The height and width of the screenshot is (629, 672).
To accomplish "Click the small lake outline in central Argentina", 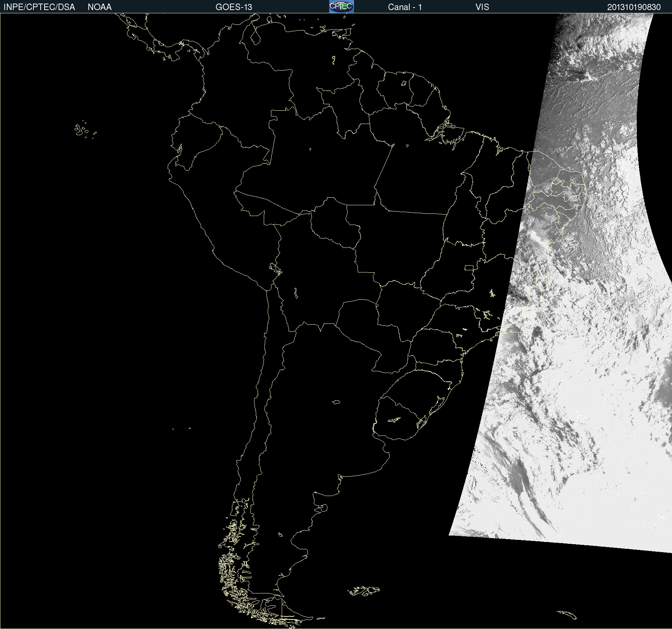I will click(x=336, y=402).
